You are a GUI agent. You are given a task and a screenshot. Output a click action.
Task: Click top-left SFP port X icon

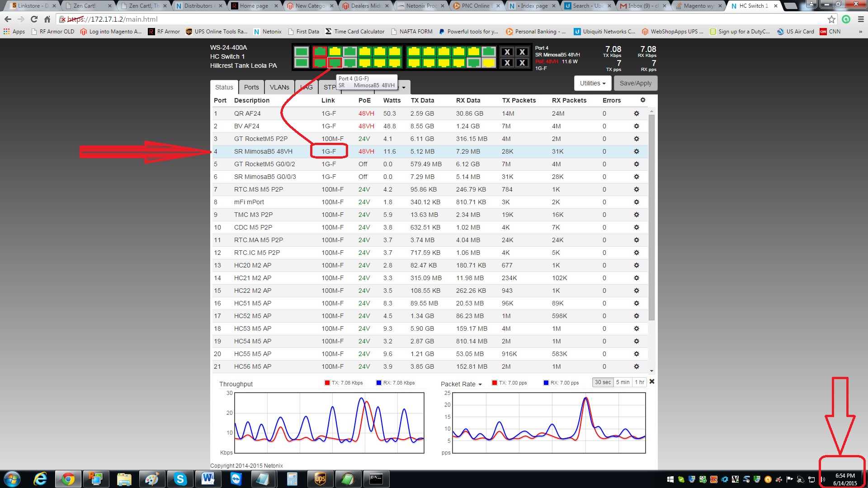click(x=507, y=52)
